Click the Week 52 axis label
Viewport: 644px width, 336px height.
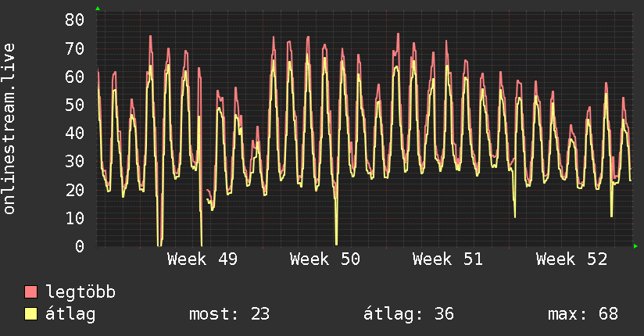[571, 259]
